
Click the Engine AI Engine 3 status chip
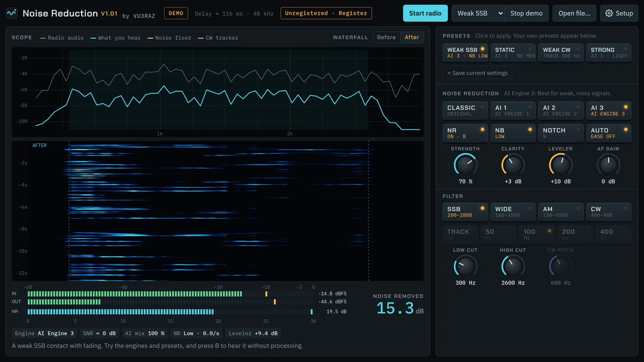[44, 333]
